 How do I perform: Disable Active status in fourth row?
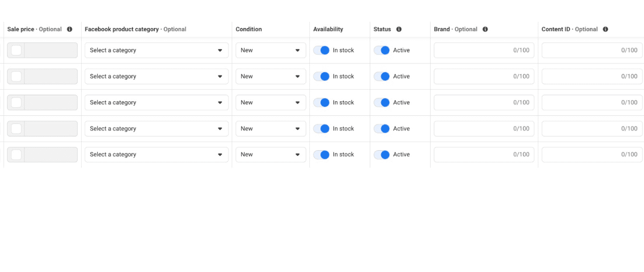coord(381,129)
